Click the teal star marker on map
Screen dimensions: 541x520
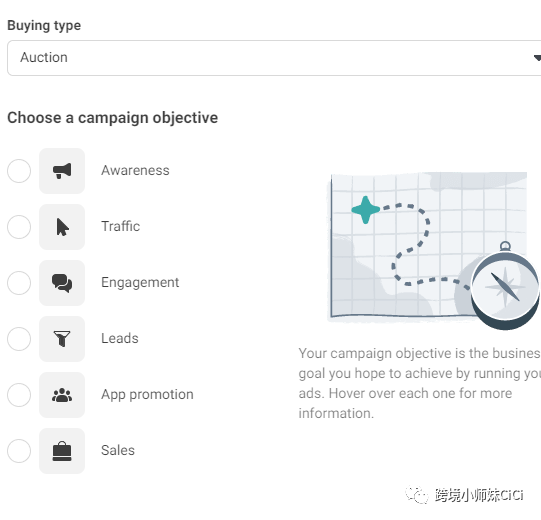pos(366,210)
